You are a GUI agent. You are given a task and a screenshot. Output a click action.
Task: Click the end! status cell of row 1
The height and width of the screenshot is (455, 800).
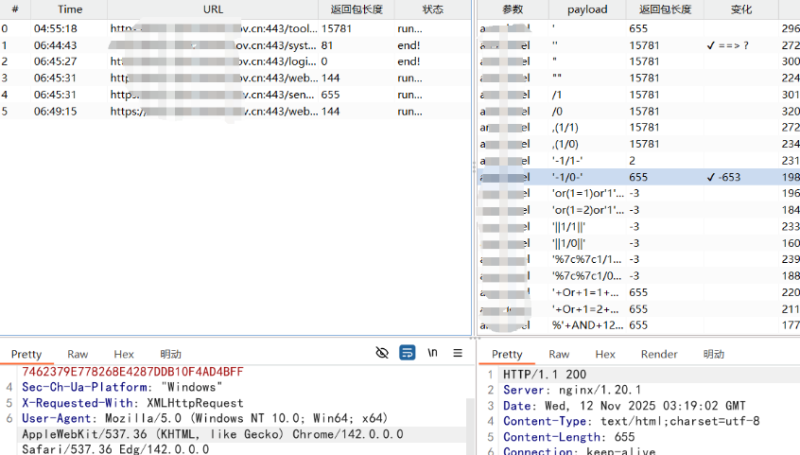433,45
